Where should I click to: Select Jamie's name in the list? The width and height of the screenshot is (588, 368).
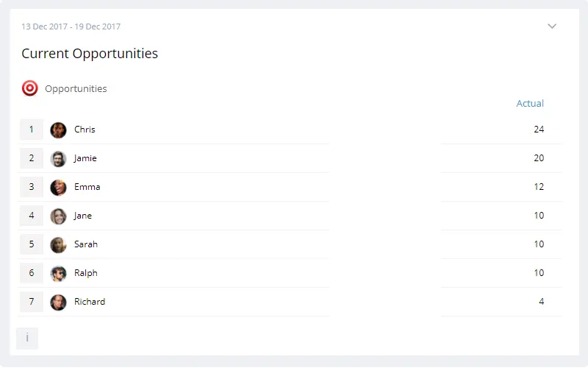click(85, 158)
